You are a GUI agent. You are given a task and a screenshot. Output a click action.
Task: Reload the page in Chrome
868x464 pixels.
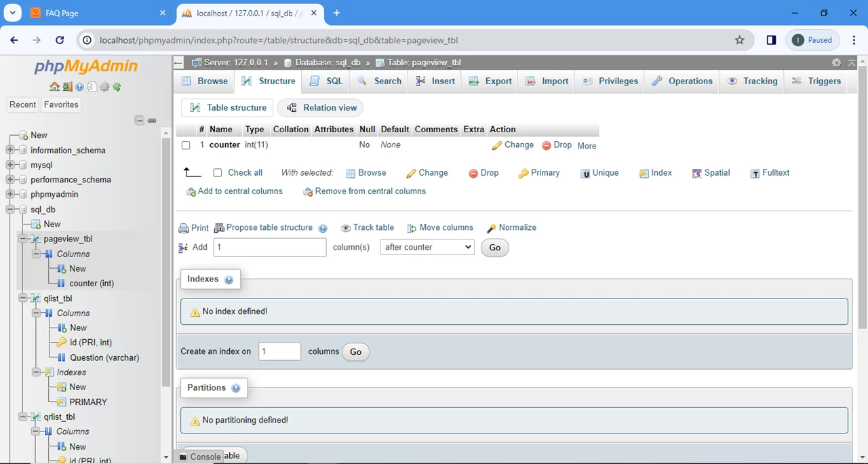coord(60,40)
